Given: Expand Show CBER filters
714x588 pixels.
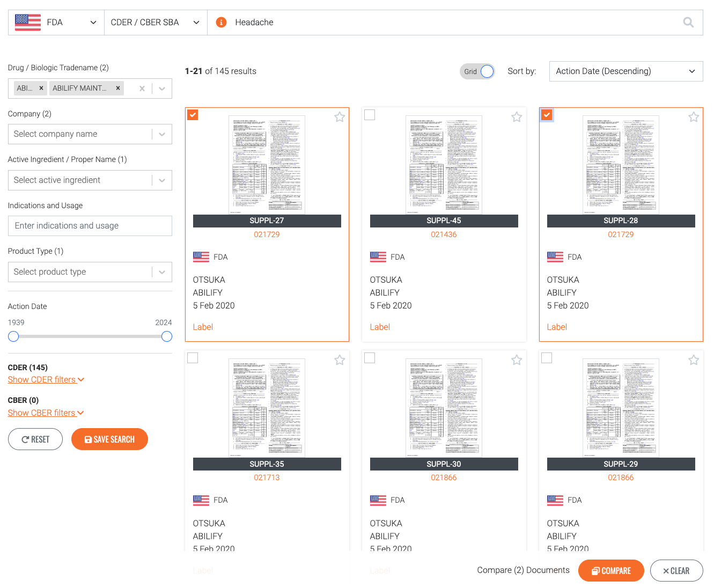Looking at the screenshot, I should click(x=46, y=413).
